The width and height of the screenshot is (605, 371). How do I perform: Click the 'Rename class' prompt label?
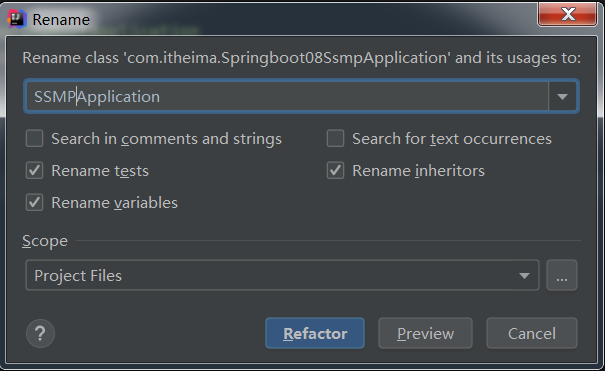(x=301, y=58)
